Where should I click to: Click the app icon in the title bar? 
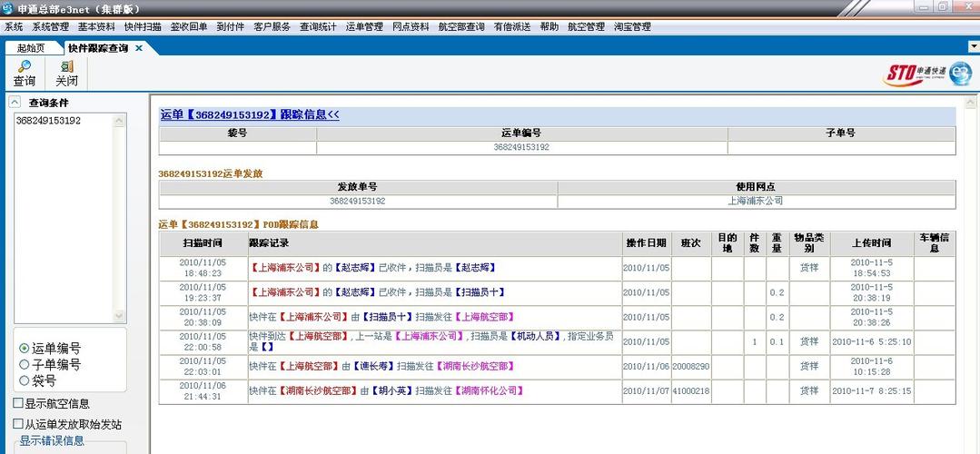[8, 8]
